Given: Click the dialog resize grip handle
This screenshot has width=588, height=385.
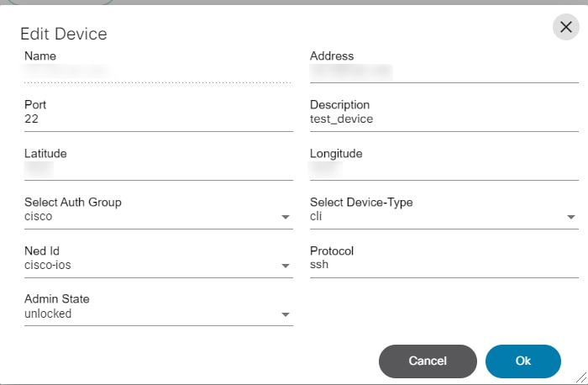Looking at the screenshot, I should click(581, 378).
